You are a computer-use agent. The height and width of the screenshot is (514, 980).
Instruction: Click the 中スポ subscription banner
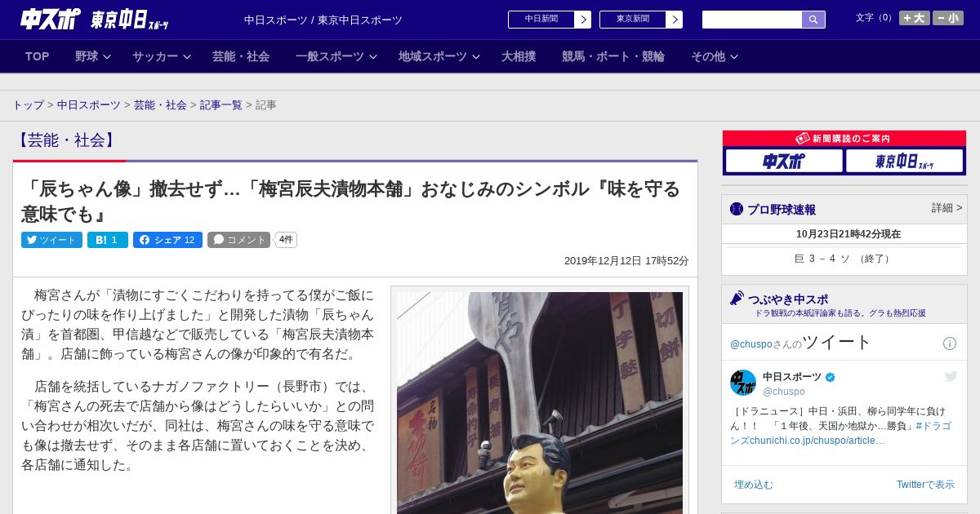click(784, 161)
